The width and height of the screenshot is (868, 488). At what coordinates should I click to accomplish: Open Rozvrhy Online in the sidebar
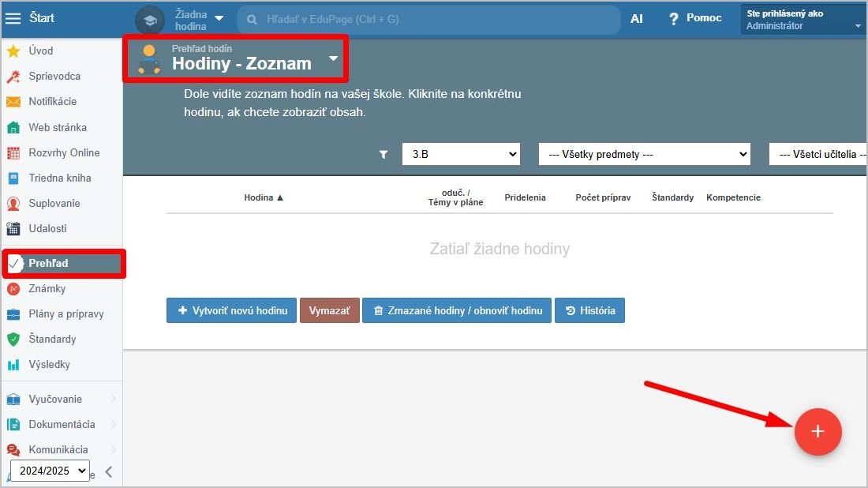(x=64, y=152)
